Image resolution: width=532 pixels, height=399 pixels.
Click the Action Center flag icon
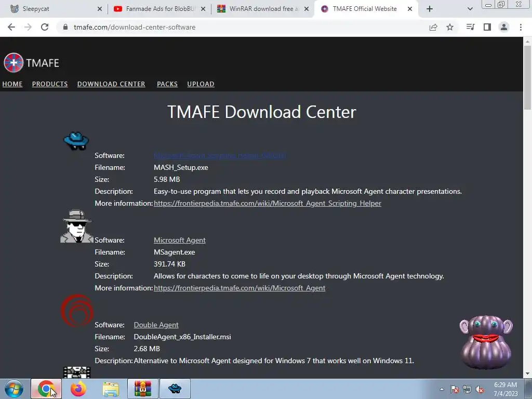(x=455, y=390)
